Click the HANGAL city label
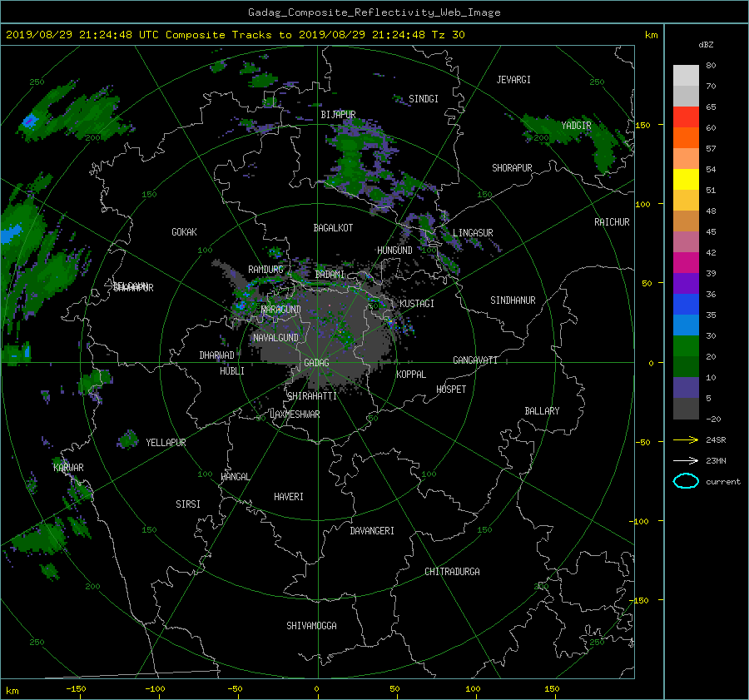 pyautogui.click(x=235, y=477)
